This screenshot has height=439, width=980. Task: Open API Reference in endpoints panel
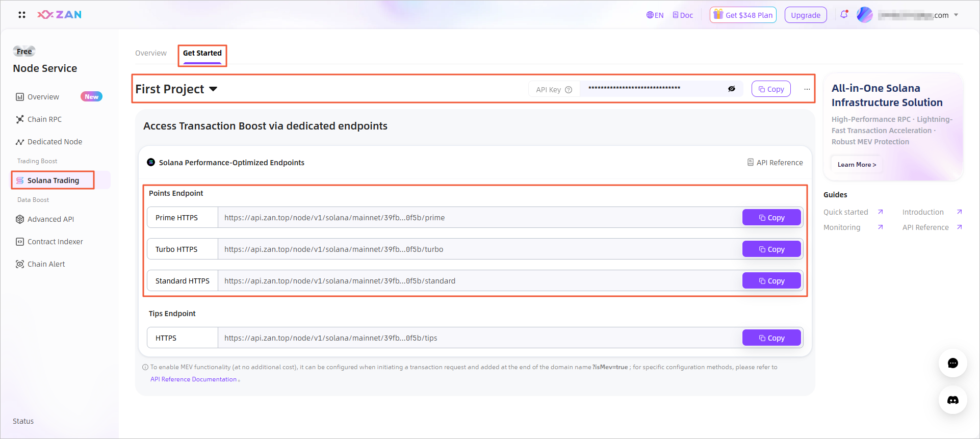pyautogui.click(x=775, y=163)
